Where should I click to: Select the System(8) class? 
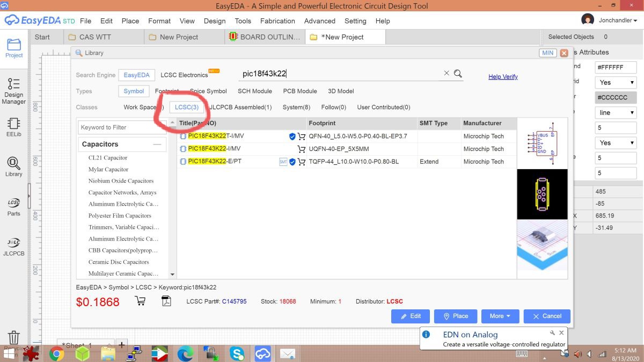[296, 107]
